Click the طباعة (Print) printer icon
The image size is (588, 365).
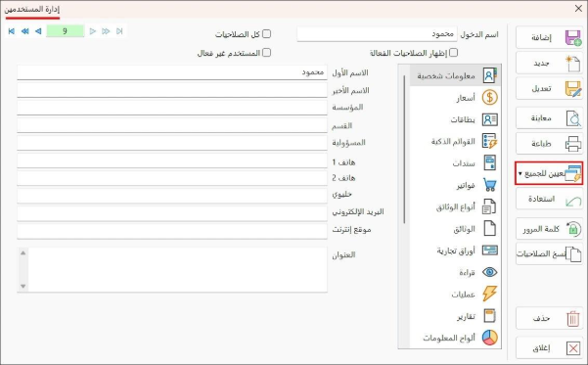point(573,144)
